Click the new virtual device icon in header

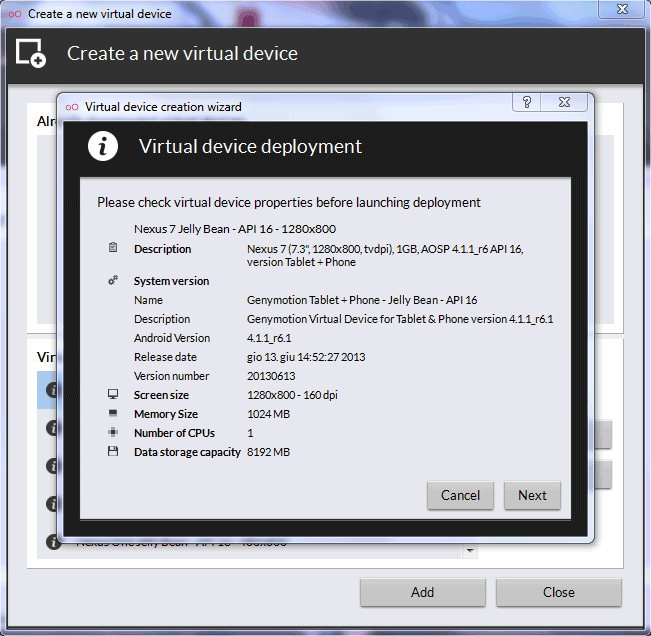31,53
